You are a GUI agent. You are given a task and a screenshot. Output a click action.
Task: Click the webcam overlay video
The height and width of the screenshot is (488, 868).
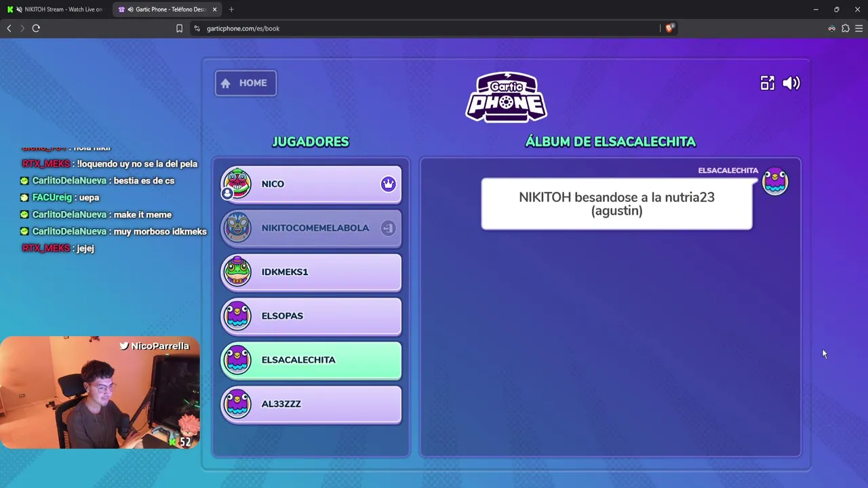[x=100, y=393]
